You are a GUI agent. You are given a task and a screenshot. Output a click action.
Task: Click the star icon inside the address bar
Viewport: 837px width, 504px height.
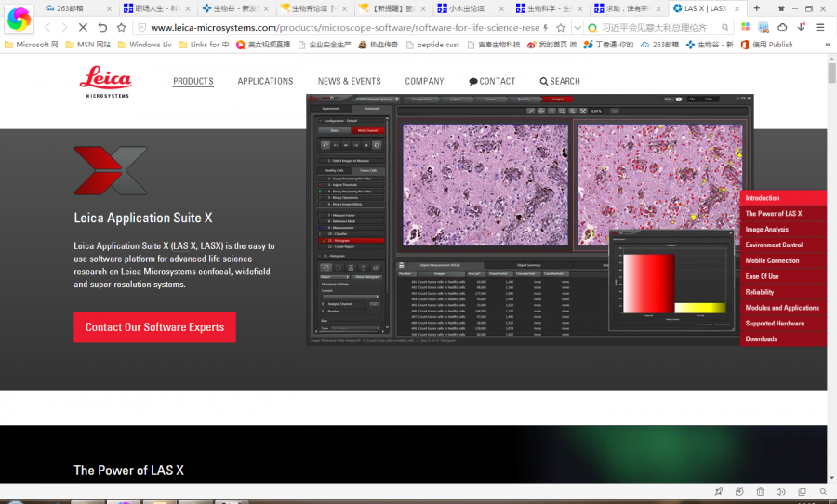(x=561, y=27)
